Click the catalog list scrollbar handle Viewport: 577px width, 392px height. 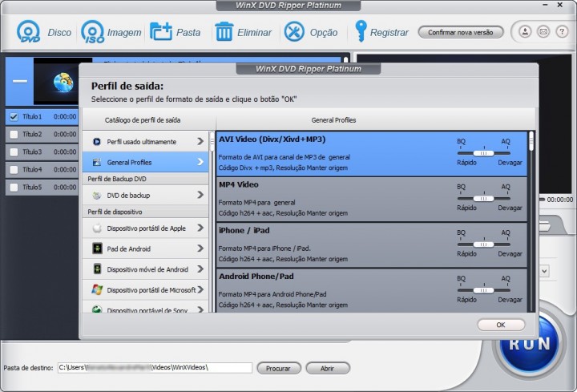point(212,141)
